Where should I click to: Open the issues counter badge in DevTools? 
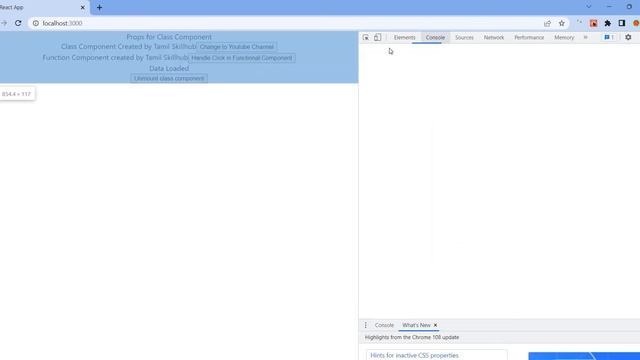609,37
